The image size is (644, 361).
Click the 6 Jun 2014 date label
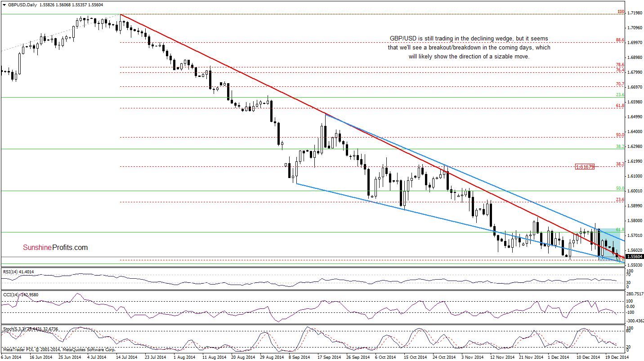[x=12, y=357]
